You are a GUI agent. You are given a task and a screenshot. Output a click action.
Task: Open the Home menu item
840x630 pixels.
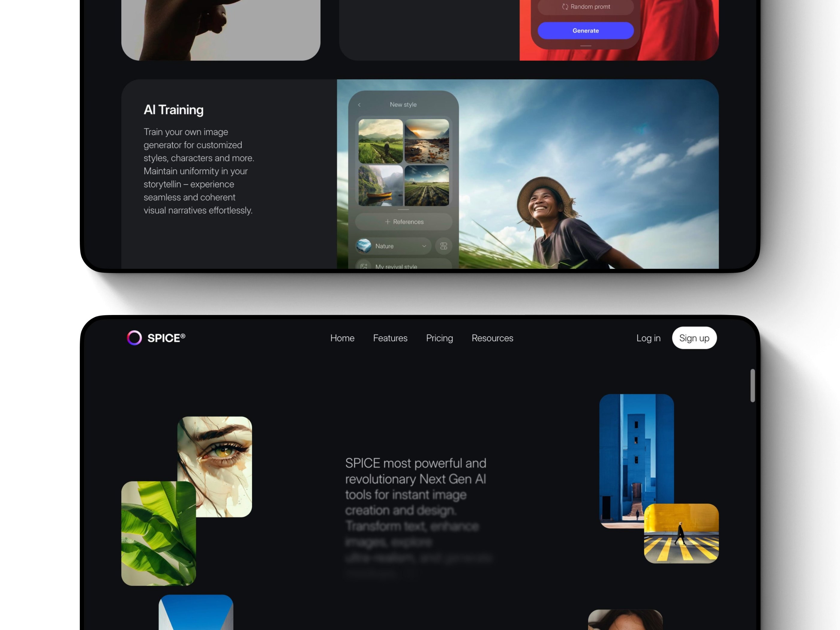coord(343,338)
